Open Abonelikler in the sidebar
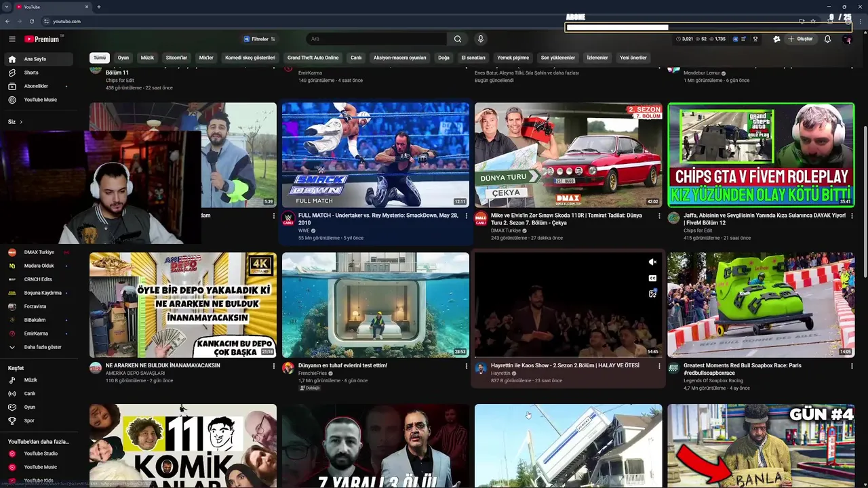 (39, 86)
